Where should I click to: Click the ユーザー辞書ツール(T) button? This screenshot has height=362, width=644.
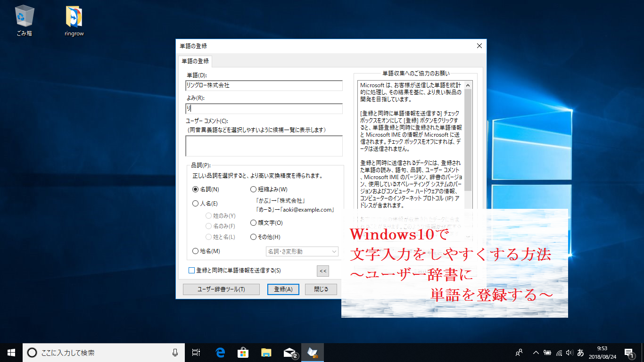coord(221,289)
